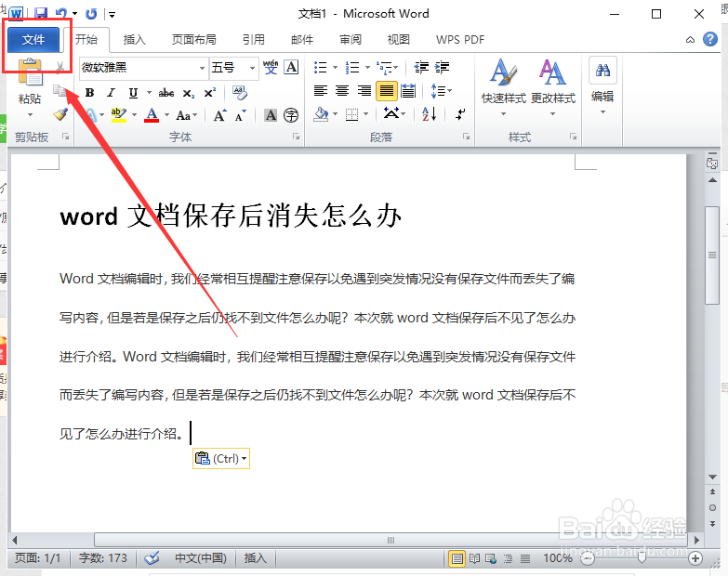Click the numbering list icon
This screenshot has height=576, width=728.
pyautogui.click(x=352, y=67)
